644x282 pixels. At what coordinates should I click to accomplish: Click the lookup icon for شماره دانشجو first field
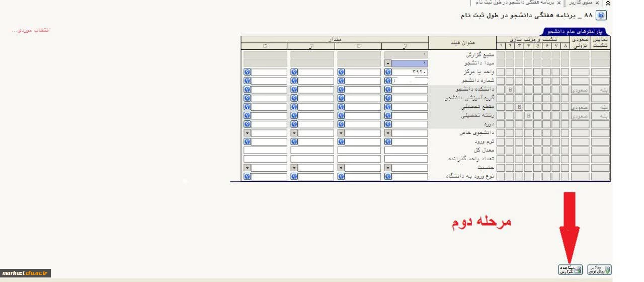point(388,81)
